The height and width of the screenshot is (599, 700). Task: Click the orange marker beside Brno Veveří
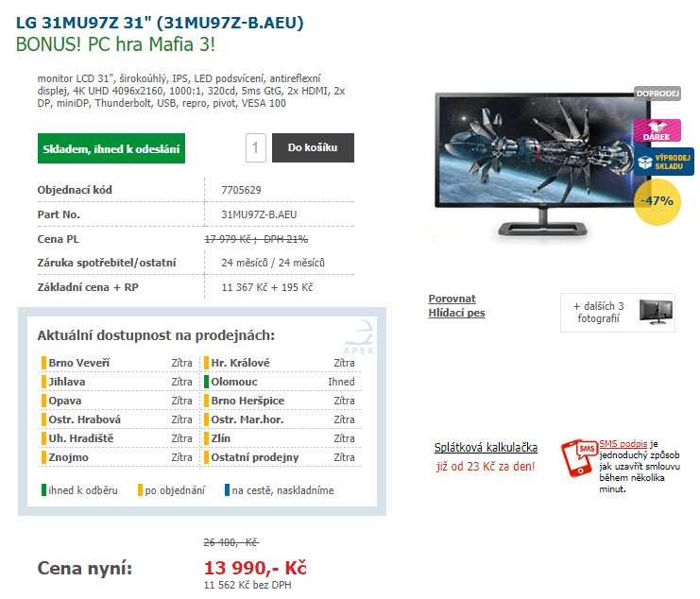(x=43, y=363)
